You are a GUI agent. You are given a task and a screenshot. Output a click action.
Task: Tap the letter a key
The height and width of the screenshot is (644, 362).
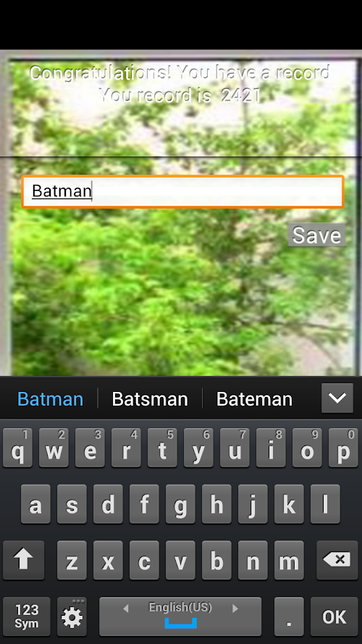pyautogui.click(x=35, y=504)
